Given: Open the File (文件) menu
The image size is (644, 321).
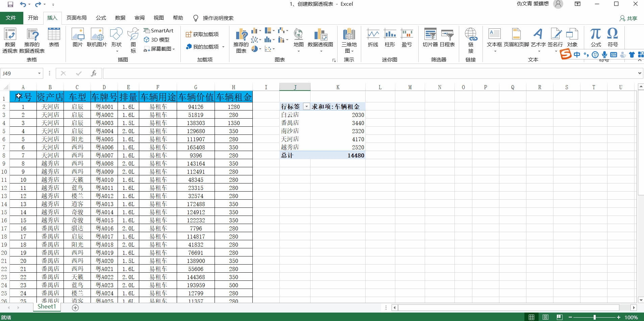Looking at the screenshot, I should click(x=11, y=18).
